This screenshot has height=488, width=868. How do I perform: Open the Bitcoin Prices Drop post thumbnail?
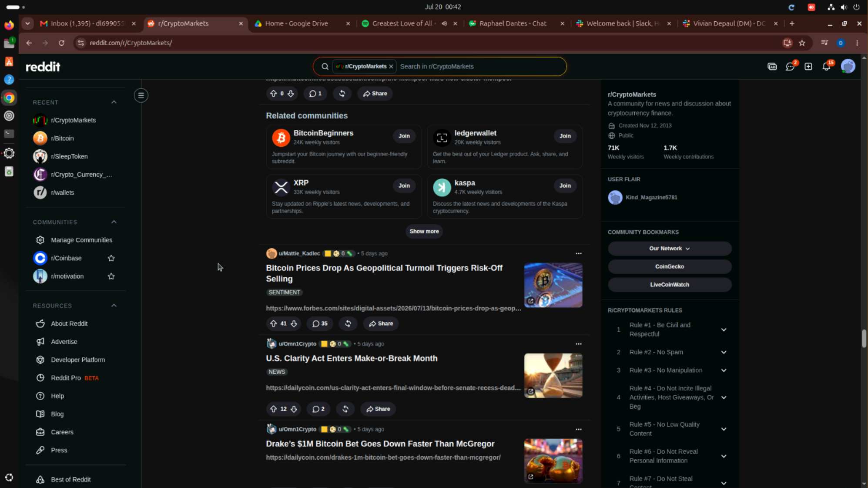click(x=553, y=285)
